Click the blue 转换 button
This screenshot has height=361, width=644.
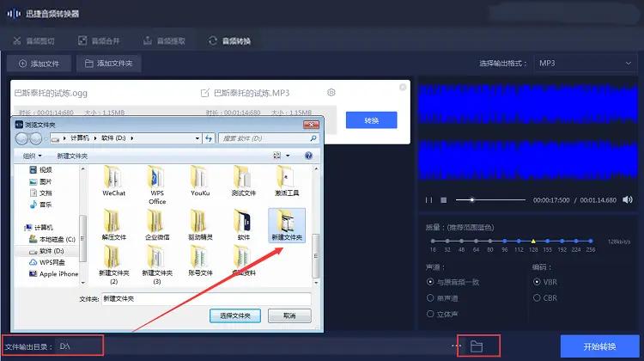pos(371,120)
